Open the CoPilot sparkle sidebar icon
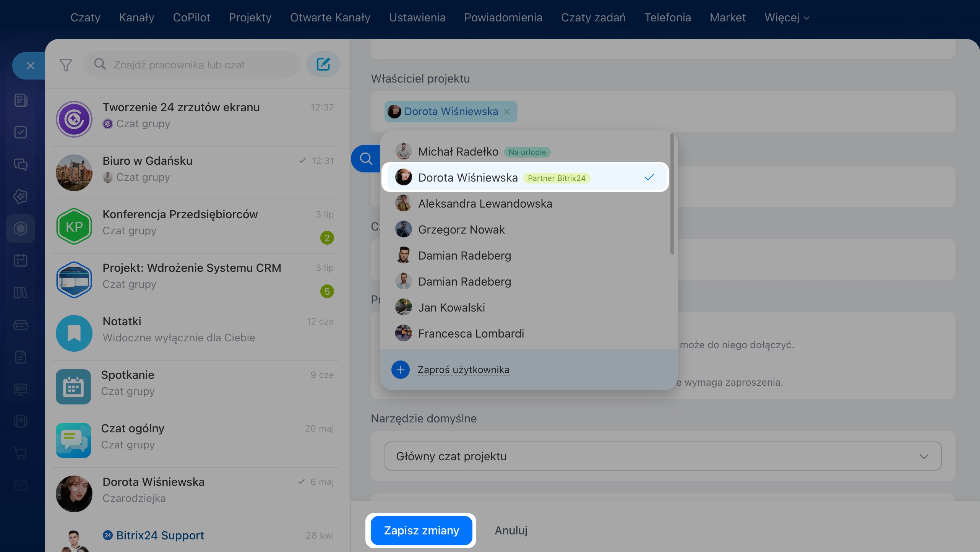 pyautogui.click(x=21, y=196)
